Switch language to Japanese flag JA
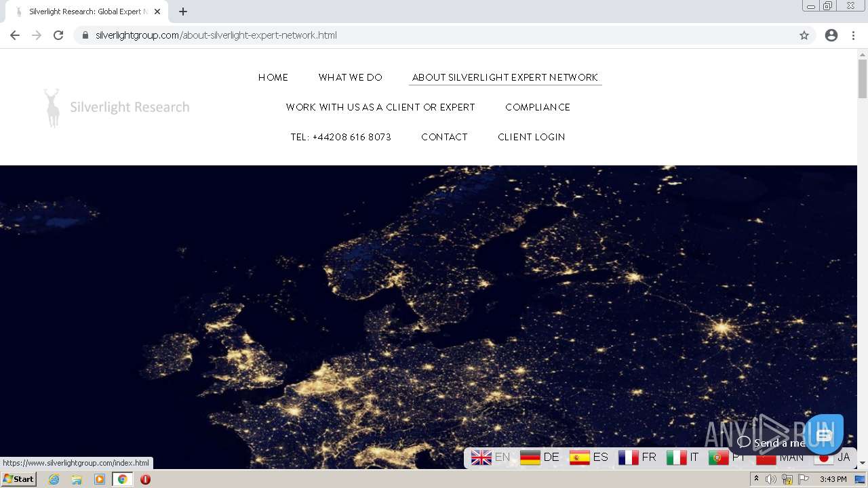This screenshot has width=868, height=488. [x=832, y=457]
